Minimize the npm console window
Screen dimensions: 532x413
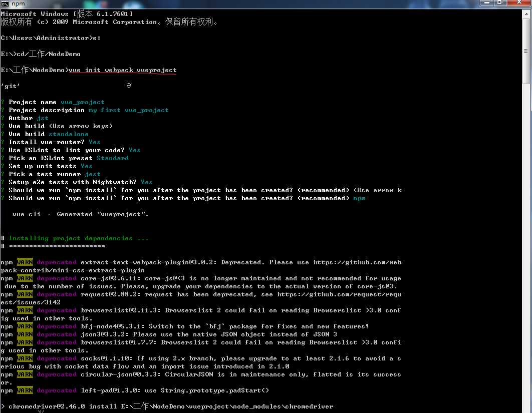pos(487,3)
